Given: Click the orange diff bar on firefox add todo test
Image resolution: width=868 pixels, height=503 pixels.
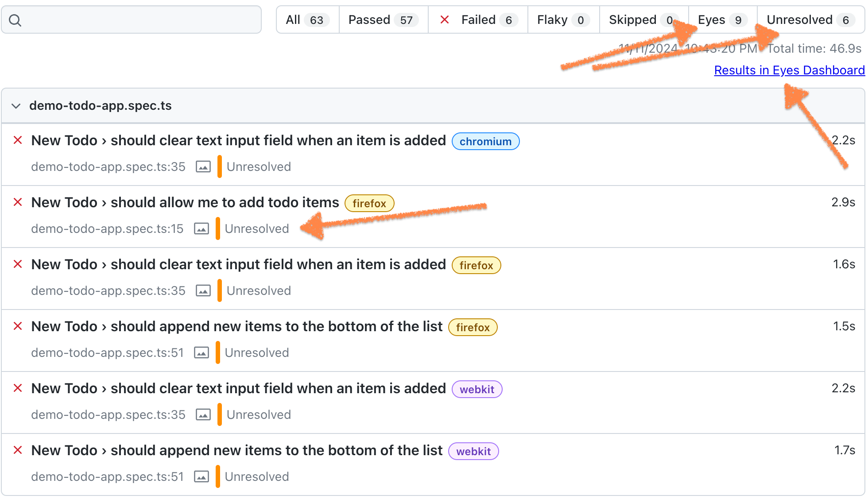Looking at the screenshot, I should click(x=218, y=228).
